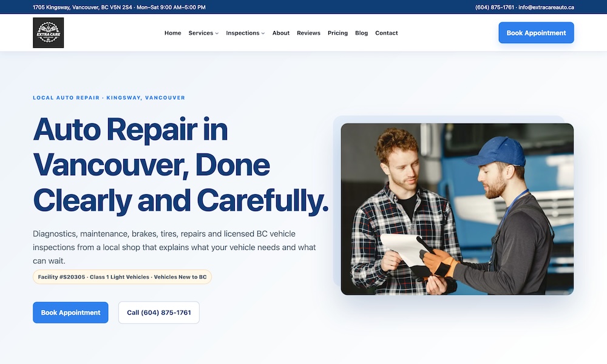Expand the Inspections dropdown chevron
The image size is (607, 364).
click(263, 33)
